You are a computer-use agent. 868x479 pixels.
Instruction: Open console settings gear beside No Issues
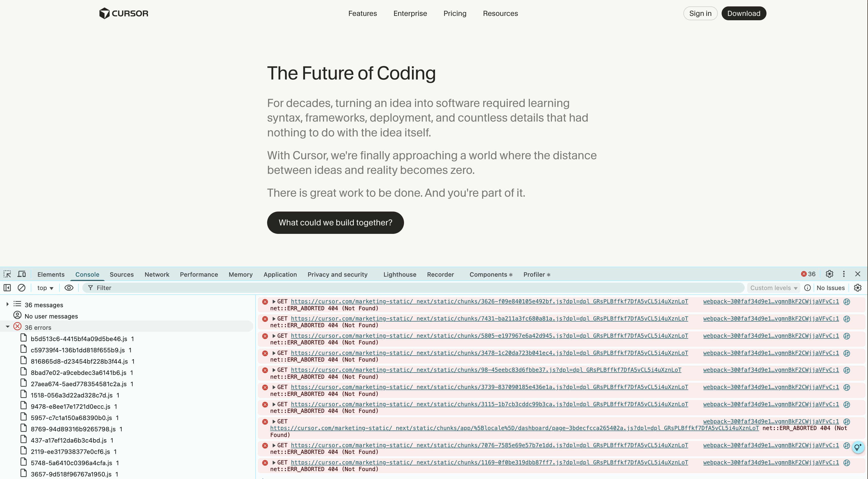pos(857,287)
